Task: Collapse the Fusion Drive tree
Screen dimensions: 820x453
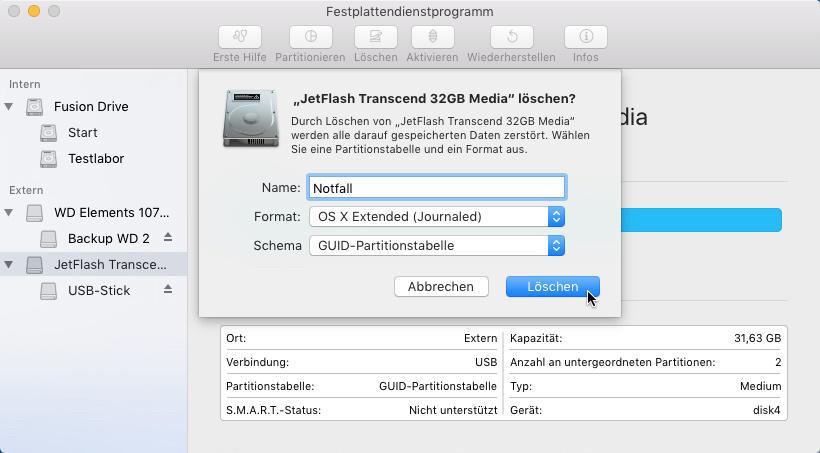Action: 9,107
